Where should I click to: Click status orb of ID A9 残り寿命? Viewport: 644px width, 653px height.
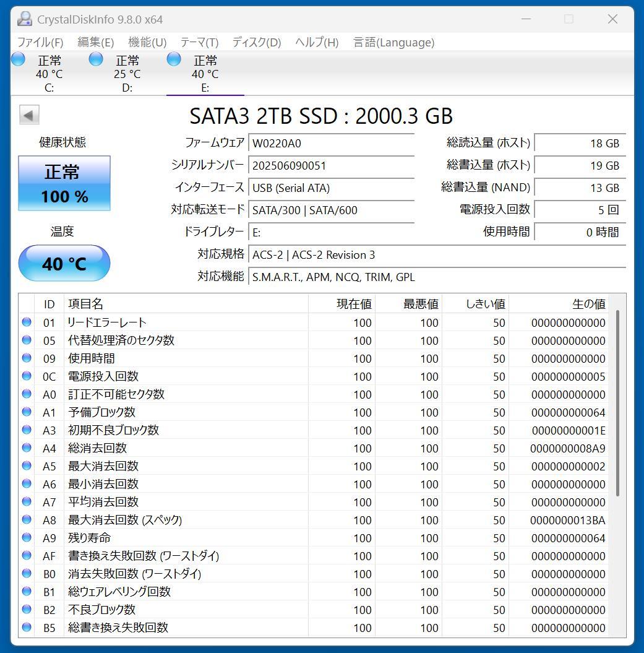27,537
